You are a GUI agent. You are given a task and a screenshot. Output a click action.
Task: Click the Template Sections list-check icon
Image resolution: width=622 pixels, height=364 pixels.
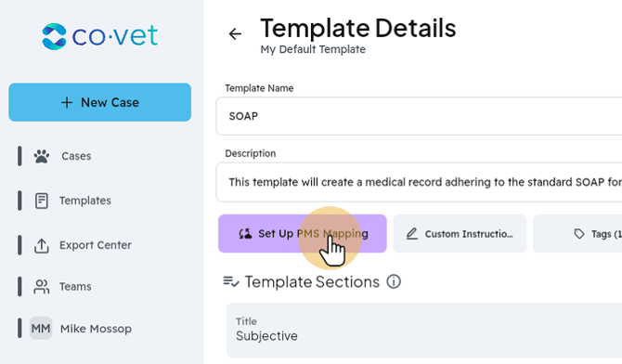[231, 282]
